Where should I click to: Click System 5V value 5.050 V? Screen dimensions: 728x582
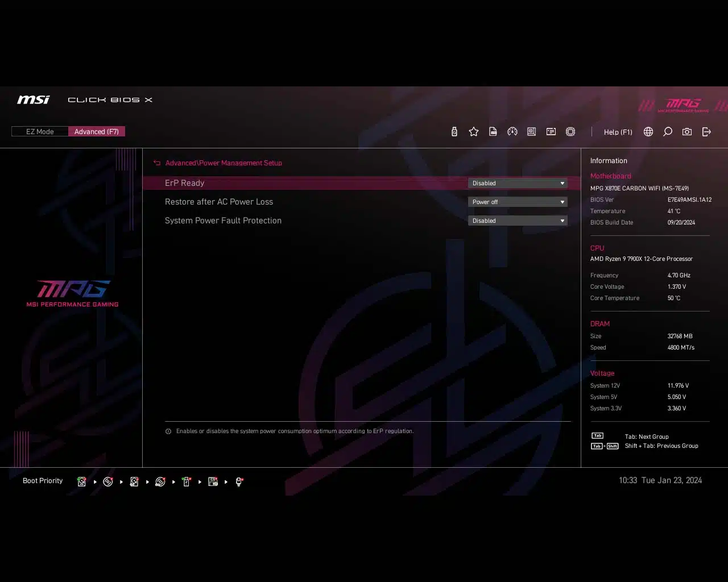[x=677, y=397]
